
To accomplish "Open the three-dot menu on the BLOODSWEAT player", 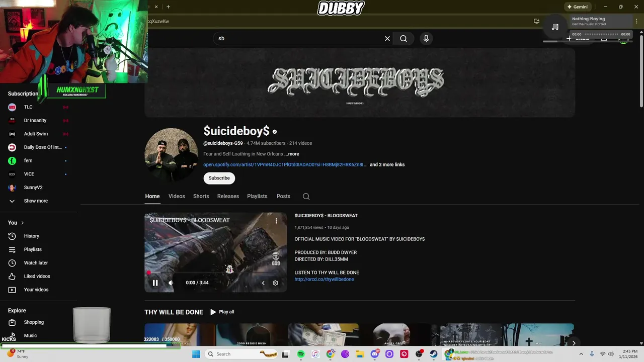I will pos(276,221).
